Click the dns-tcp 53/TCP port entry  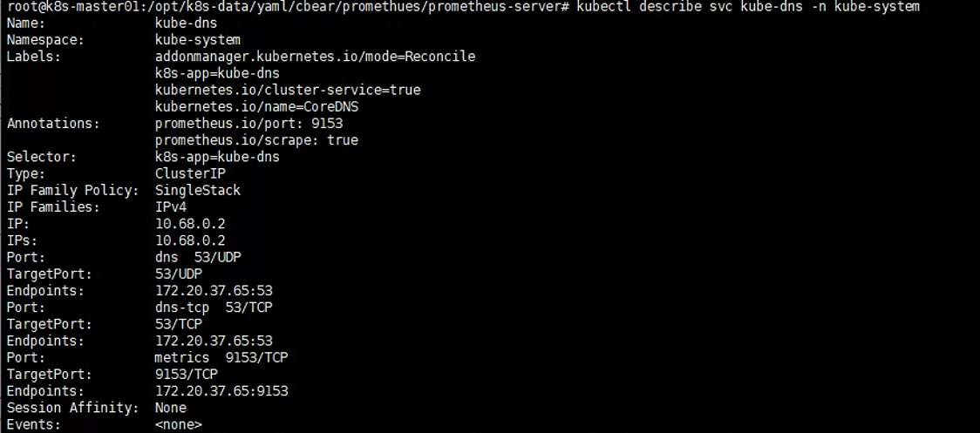tap(214, 308)
